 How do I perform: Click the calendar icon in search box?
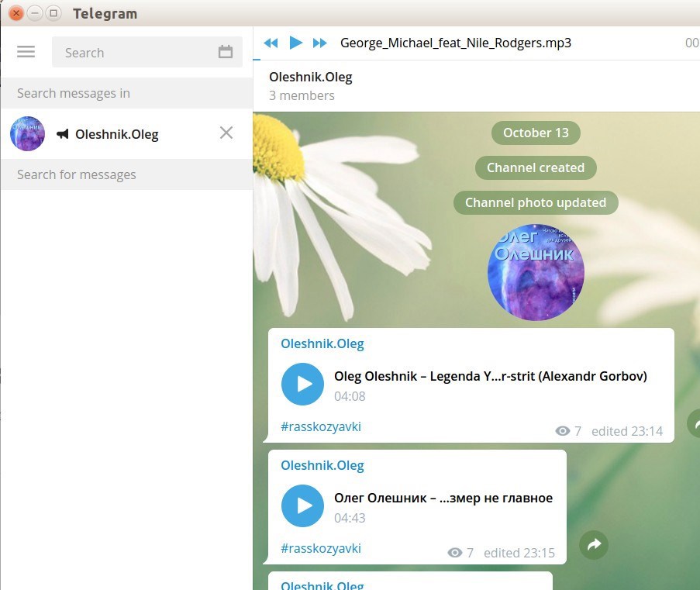click(x=226, y=52)
